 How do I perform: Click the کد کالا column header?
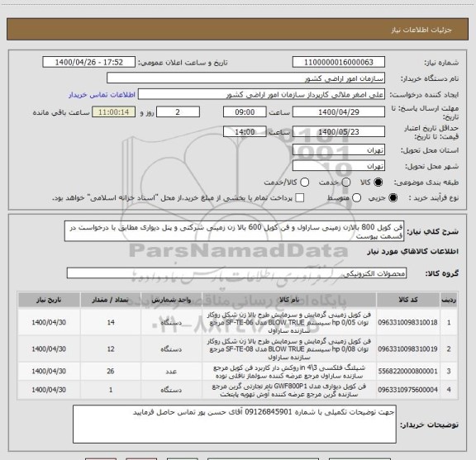pyautogui.click(x=408, y=300)
